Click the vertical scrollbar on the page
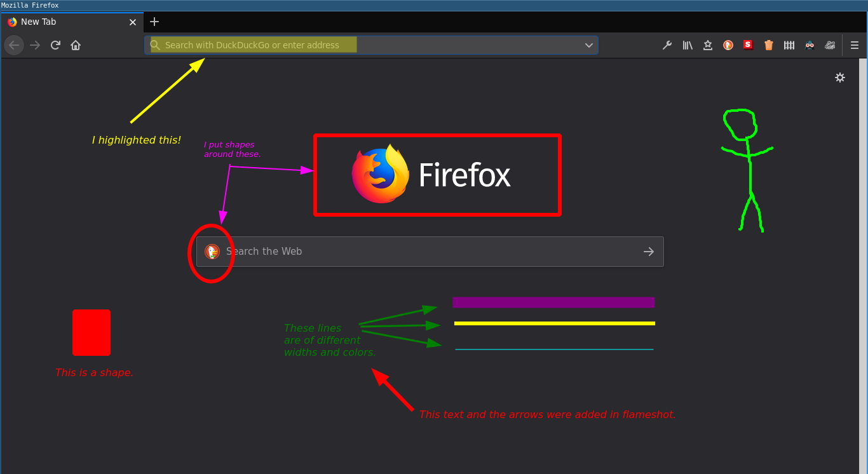This screenshot has width=868, height=474. (x=863, y=266)
